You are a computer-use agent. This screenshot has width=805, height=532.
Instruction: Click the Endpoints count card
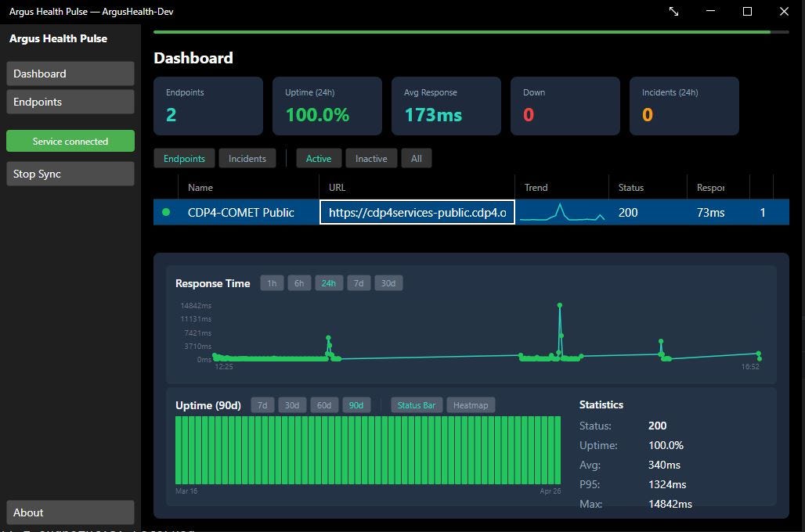tap(208, 106)
